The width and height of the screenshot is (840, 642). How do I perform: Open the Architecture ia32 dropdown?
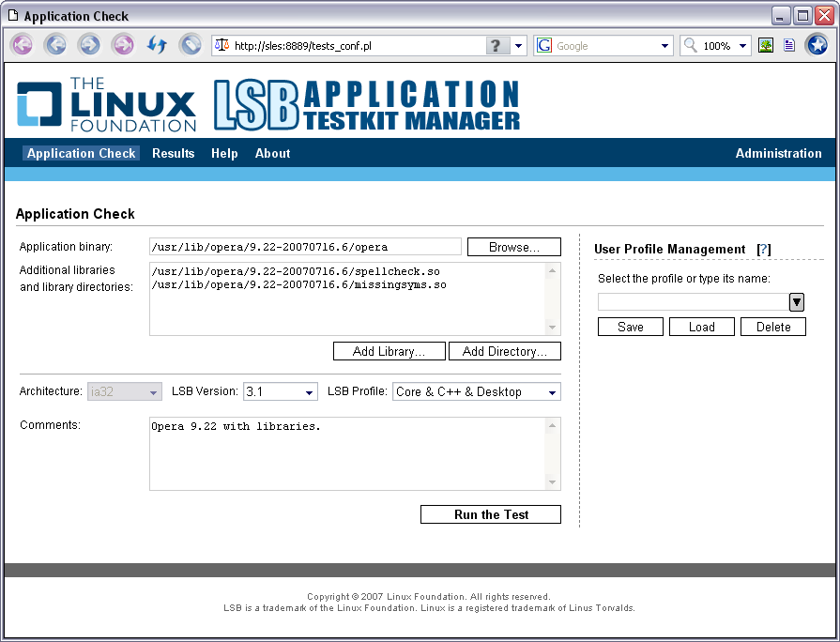click(125, 391)
